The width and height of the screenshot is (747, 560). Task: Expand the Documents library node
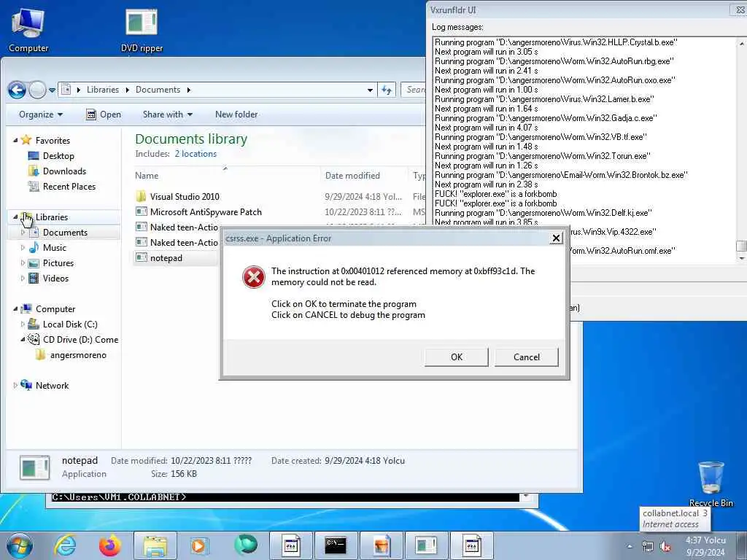click(23, 233)
